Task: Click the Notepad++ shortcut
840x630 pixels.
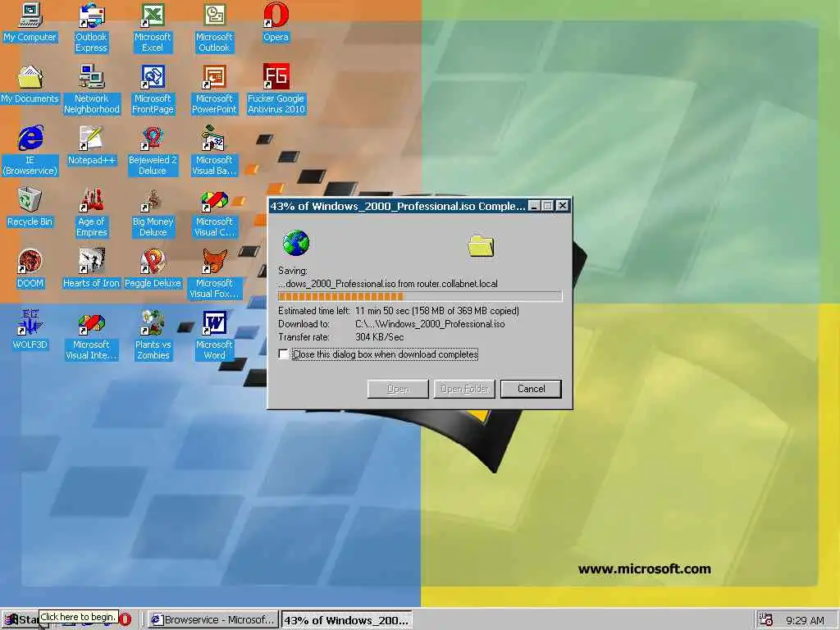Action: pos(92,145)
